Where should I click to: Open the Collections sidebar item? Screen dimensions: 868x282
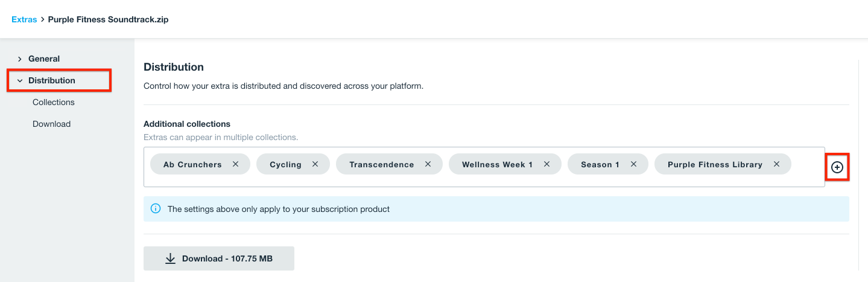tap(54, 102)
